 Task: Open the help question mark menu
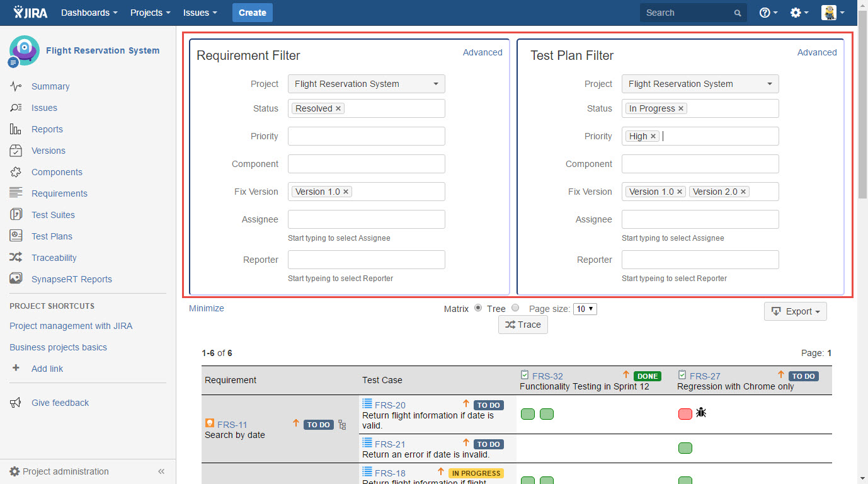click(x=768, y=13)
